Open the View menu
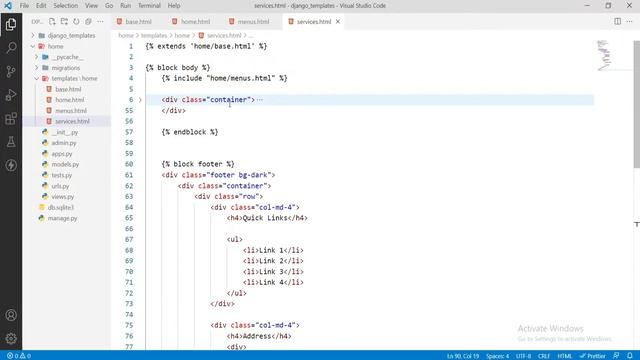This screenshot has width=640, height=360. pyautogui.click(x=91, y=6)
